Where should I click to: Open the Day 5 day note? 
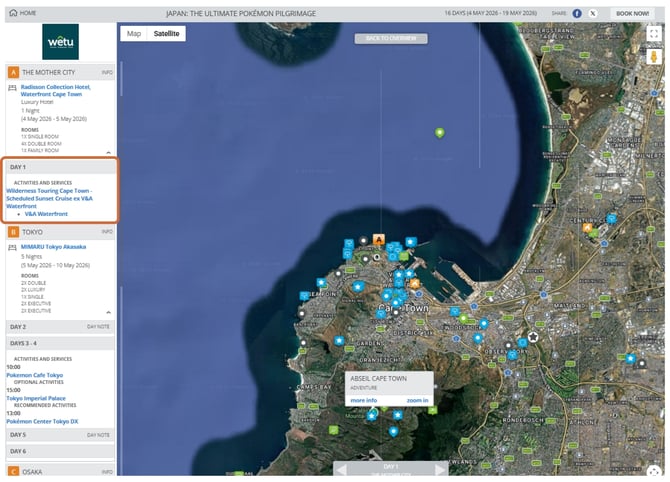tap(98, 435)
